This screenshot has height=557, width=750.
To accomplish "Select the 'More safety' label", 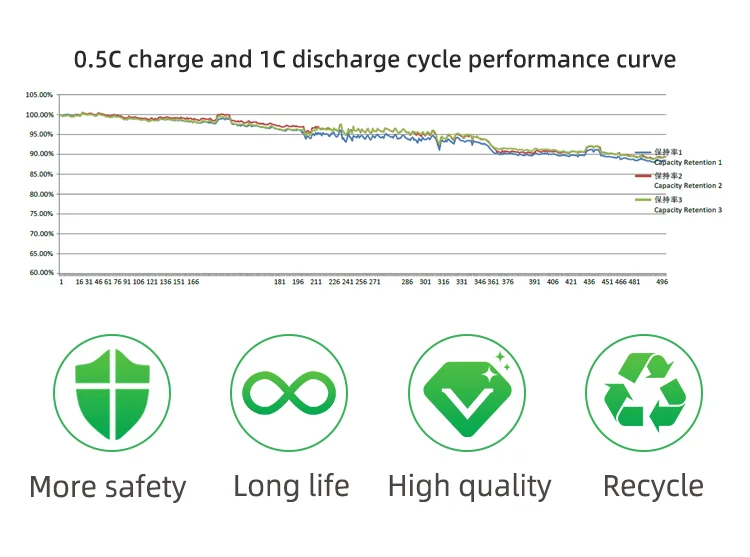I will point(108,487).
